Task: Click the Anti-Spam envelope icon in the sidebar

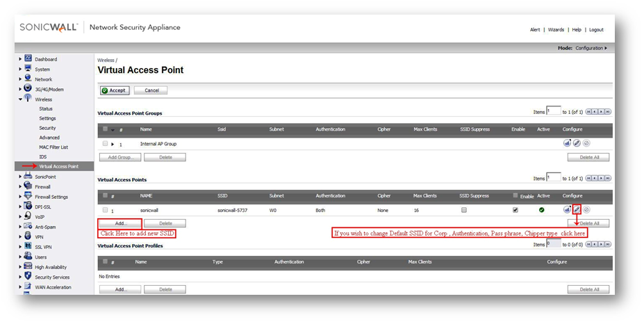Action: coord(28,226)
